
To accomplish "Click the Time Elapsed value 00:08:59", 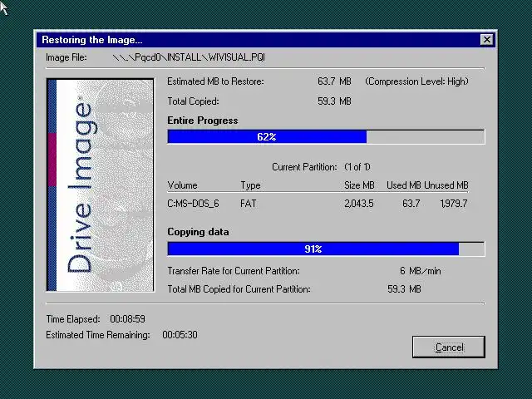I will click(127, 319).
